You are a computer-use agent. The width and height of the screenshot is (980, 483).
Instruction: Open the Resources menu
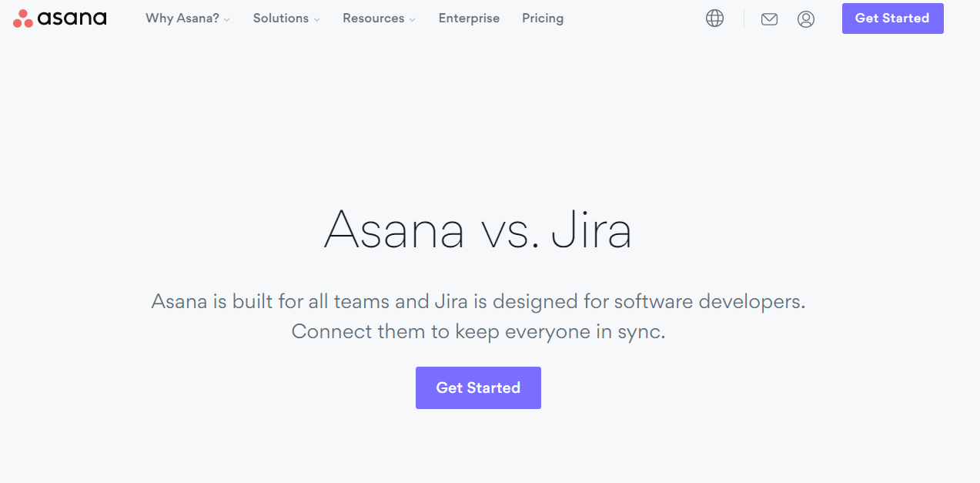click(x=373, y=18)
